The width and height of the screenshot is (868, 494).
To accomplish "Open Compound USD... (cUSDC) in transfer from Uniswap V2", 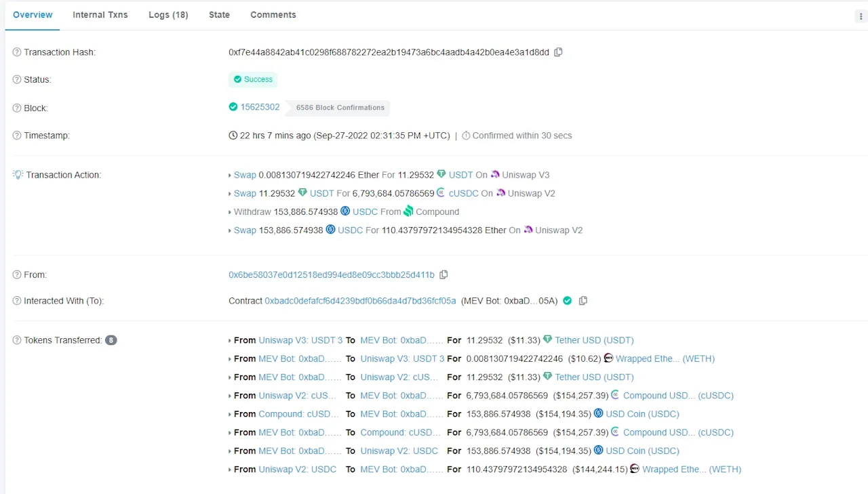I will point(678,395).
